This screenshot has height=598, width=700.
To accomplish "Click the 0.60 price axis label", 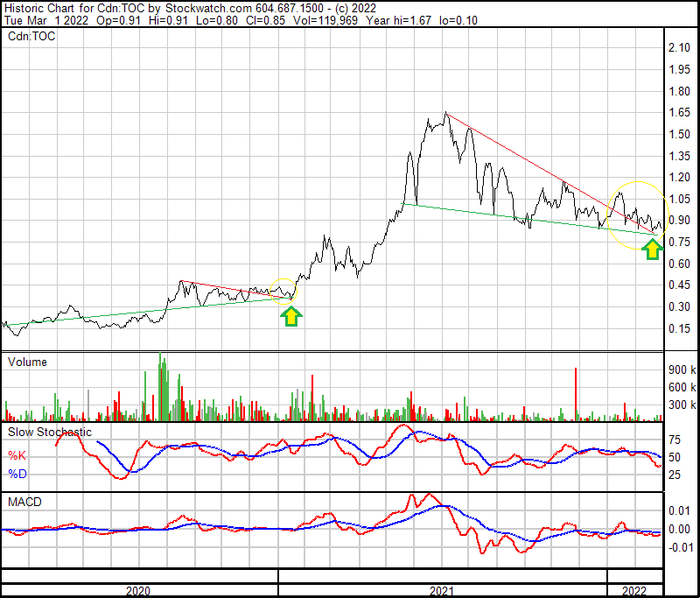I will [679, 264].
